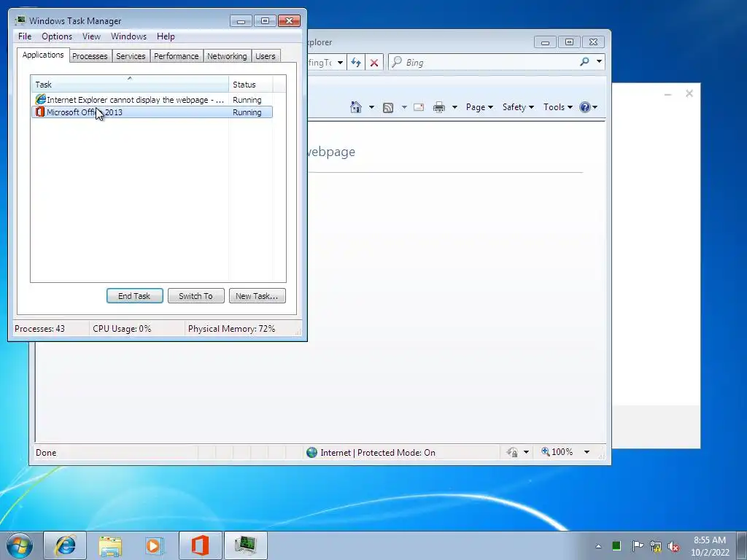The width and height of the screenshot is (747, 560).
Task: Switch to the Processes tab
Action: 90,56
